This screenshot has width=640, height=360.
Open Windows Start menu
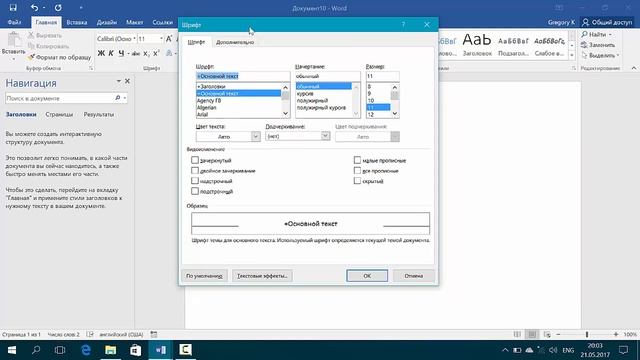(x=12, y=350)
